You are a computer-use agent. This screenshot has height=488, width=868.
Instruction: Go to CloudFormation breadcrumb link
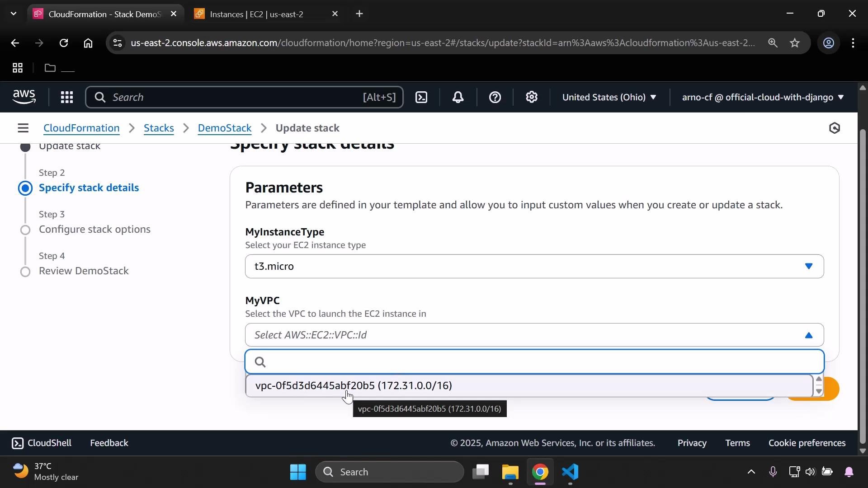pos(81,128)
